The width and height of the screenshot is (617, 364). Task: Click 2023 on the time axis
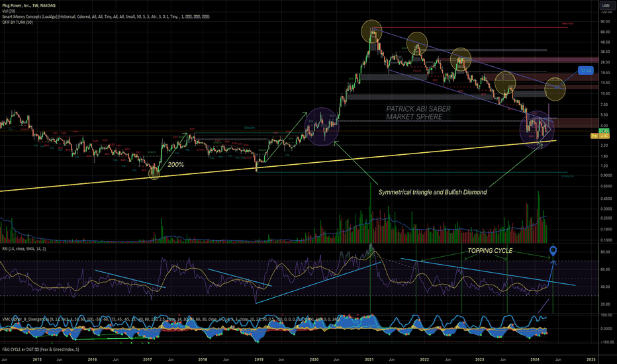tap(480, 359)
